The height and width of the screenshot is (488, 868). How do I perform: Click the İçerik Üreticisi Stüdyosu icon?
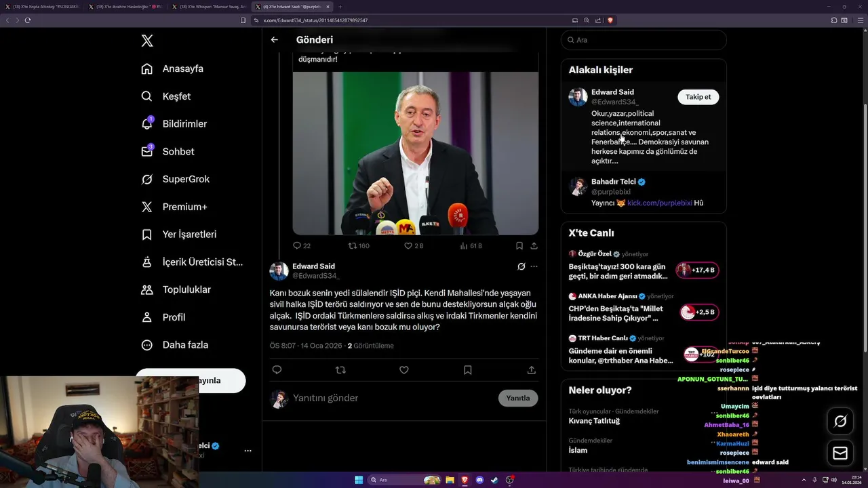(147, 262)
